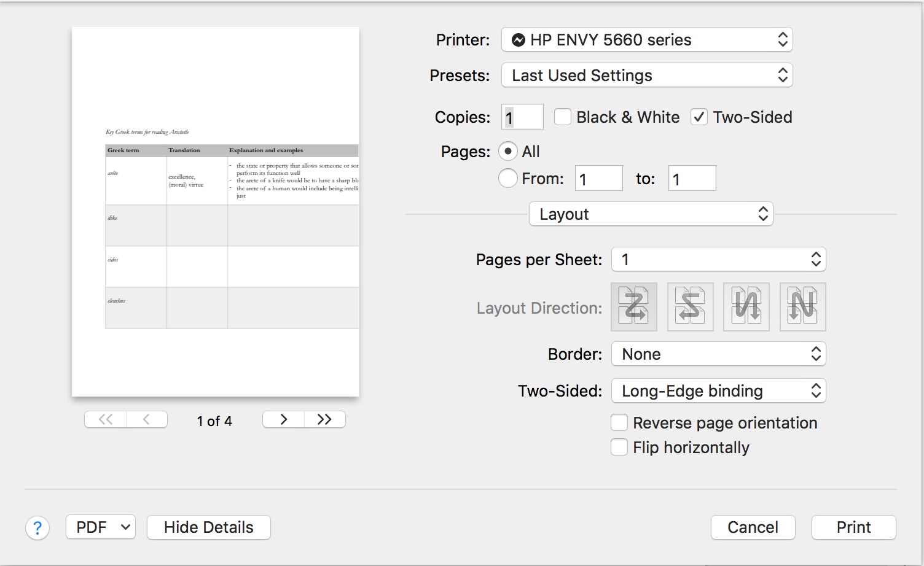Screen dimensions: 924x566
Task: Select the N-pattern layout direction icon
Action: [x=802, y=307]
